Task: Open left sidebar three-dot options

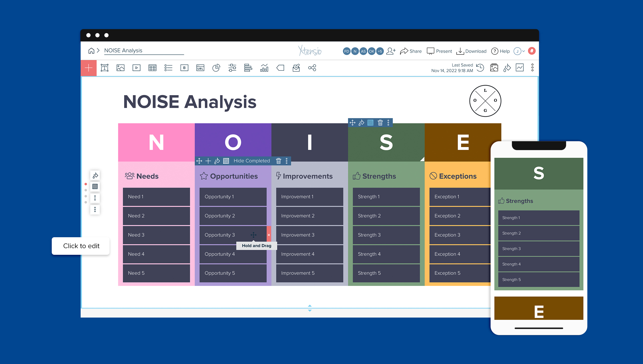Action: (x=95, y=209)
